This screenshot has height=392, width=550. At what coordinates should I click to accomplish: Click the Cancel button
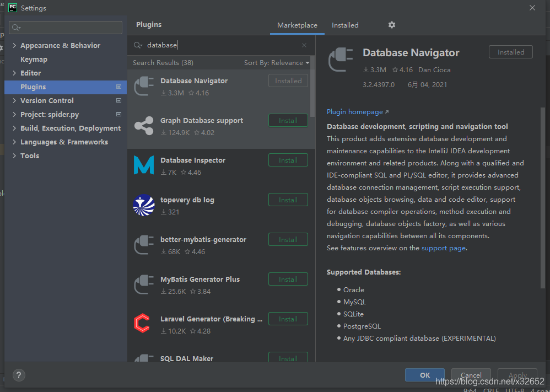(x=471, y=375)
